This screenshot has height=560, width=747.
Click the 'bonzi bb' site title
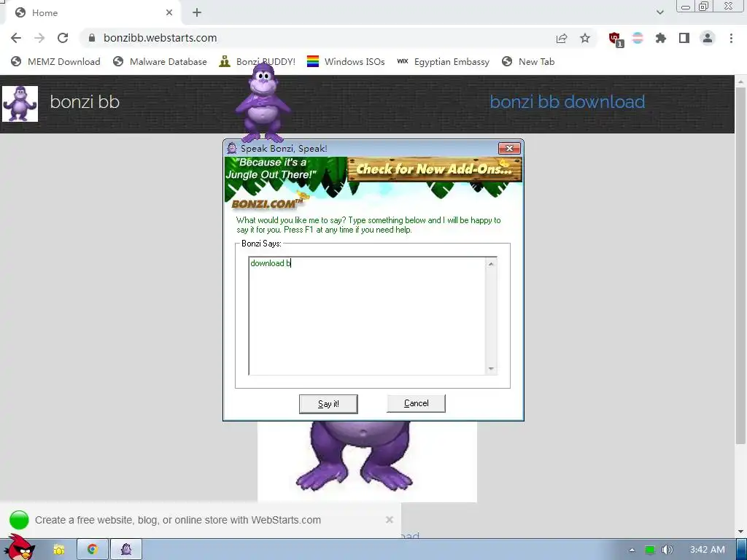85,102
